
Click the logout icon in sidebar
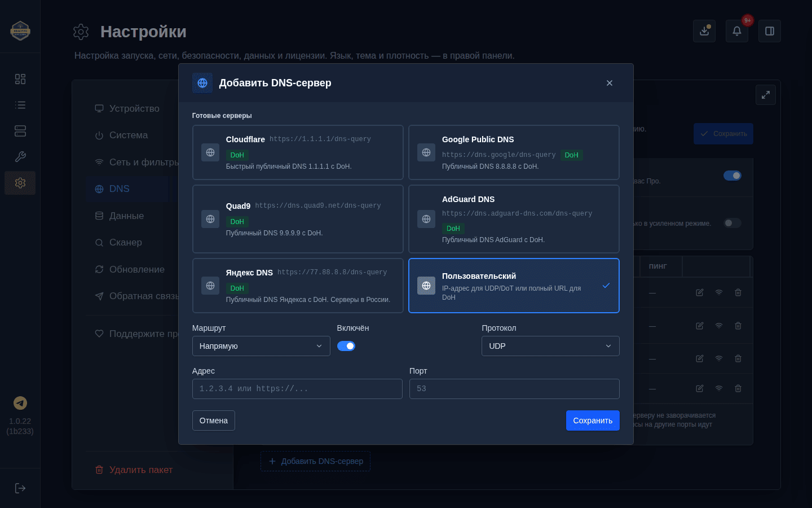[20, 488]
